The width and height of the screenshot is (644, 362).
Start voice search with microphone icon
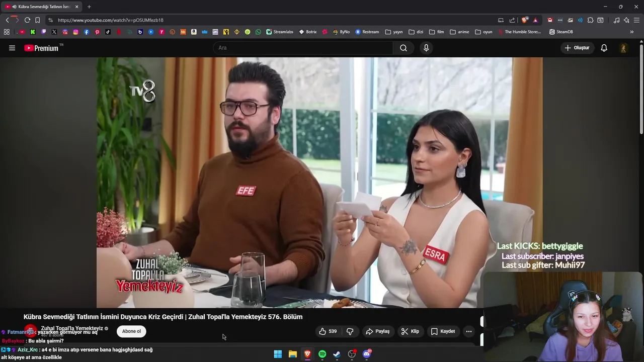(x=426, y=48)
